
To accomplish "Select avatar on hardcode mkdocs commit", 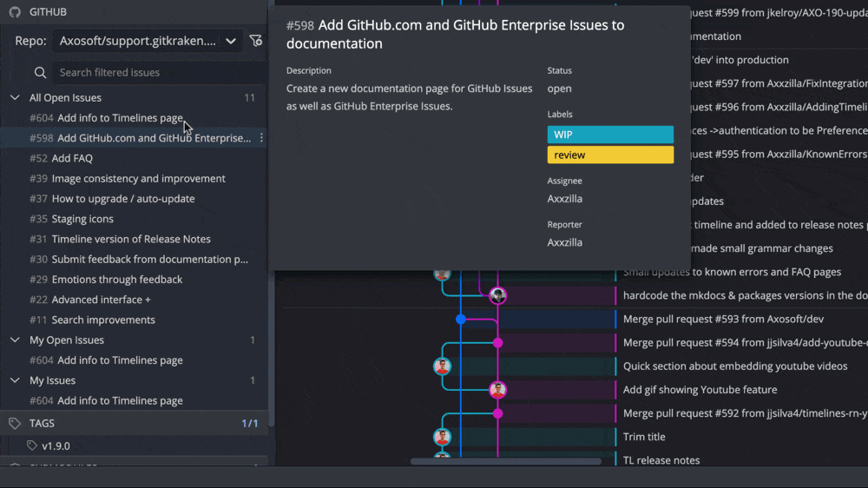I will [x=497, y=295].
